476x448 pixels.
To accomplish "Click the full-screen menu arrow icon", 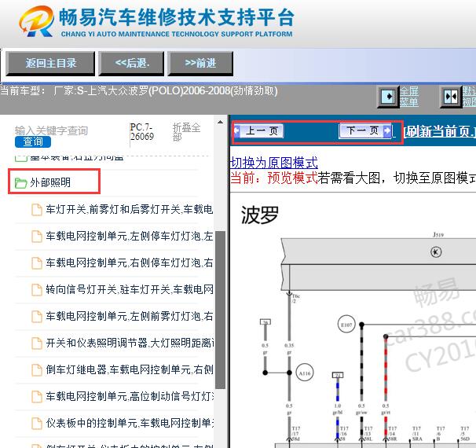I will [x=388, y=97].
